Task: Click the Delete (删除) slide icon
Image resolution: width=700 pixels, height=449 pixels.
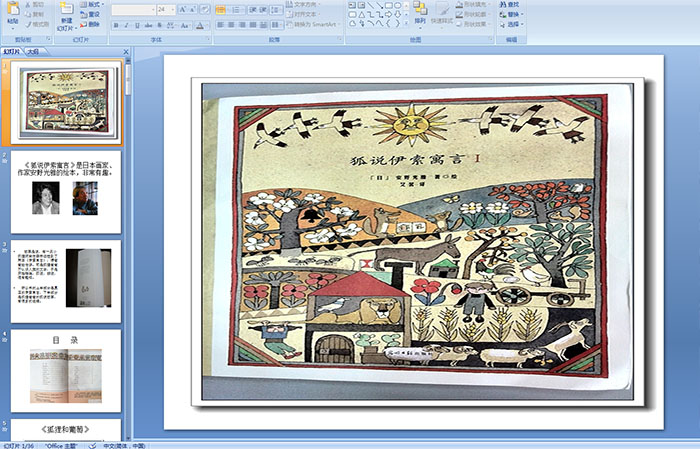Action: pyautogui.click(x=83, y=24)
